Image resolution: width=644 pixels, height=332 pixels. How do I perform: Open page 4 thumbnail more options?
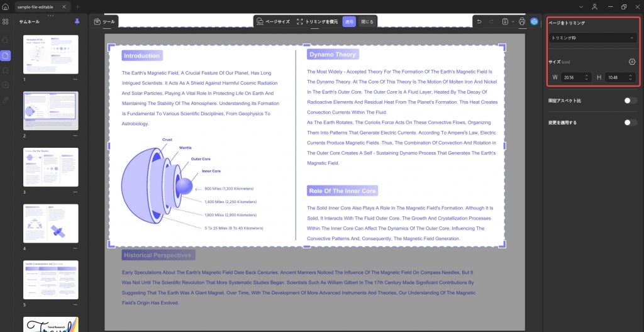coord(75,248)
